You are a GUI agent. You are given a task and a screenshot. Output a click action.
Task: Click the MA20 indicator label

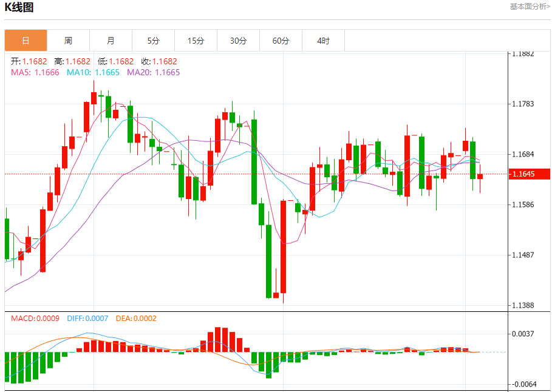click(x=154, y=72)
